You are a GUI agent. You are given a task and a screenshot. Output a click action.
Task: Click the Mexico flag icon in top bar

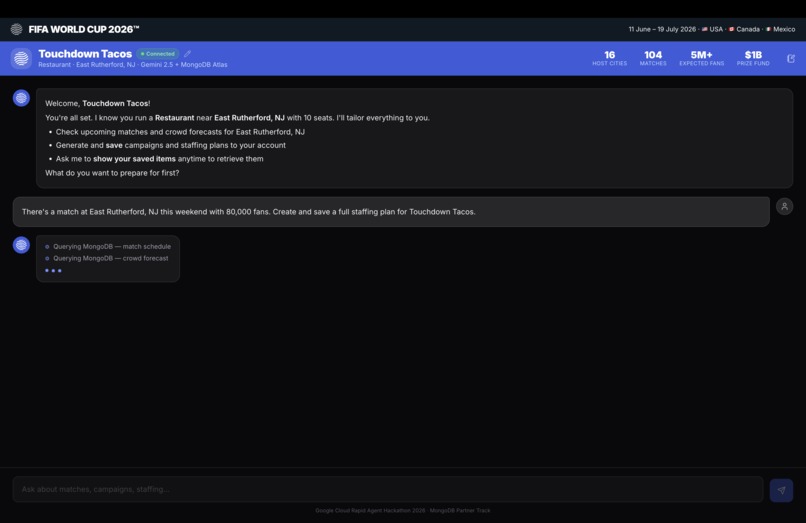768,29
